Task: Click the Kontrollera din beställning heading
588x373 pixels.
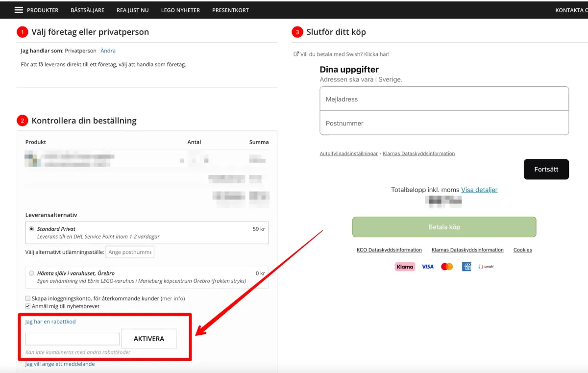Action: point(84,121)
